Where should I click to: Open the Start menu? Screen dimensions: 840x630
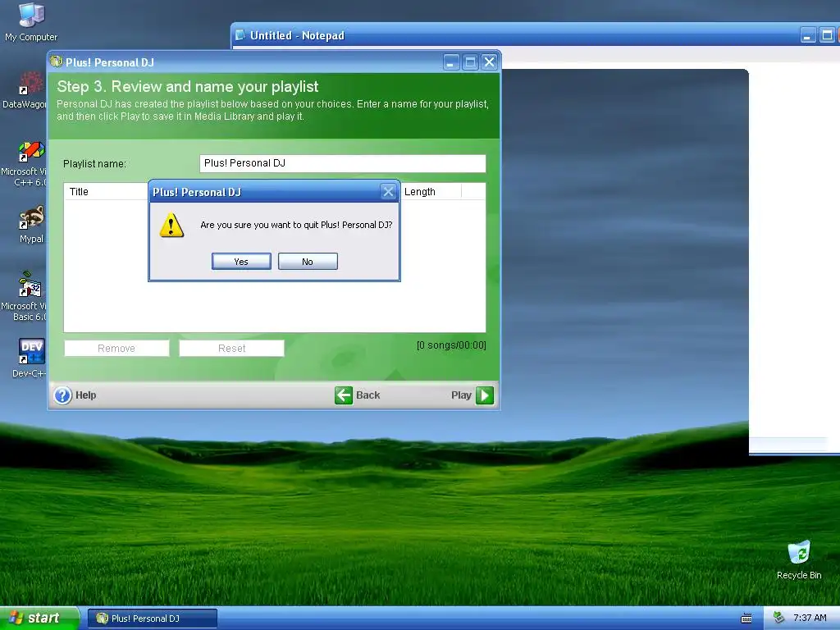click(x=39, y=619)
